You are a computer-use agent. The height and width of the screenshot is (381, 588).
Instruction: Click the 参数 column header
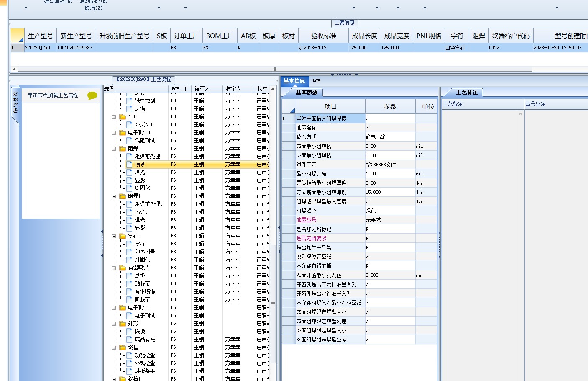click(x=391, y=107)
